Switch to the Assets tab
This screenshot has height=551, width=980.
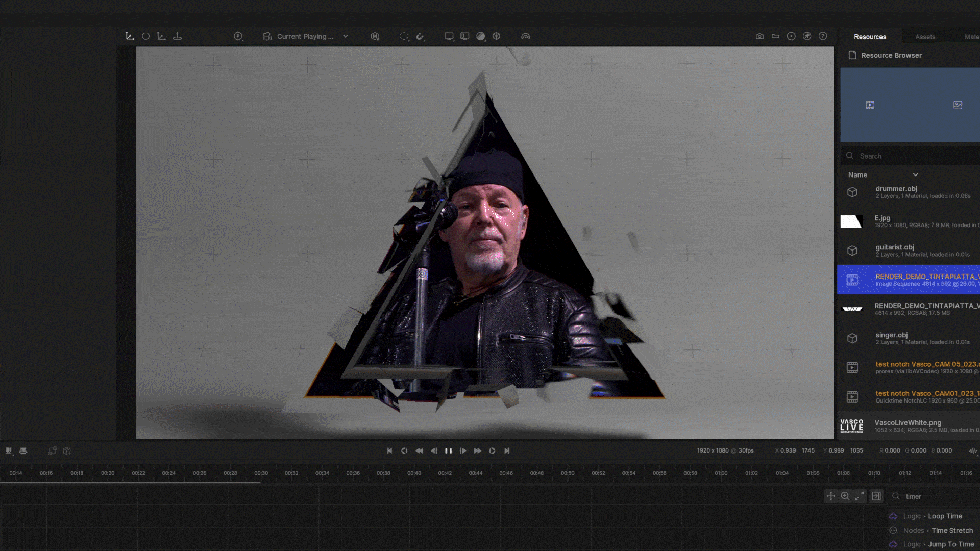(925, 37)
